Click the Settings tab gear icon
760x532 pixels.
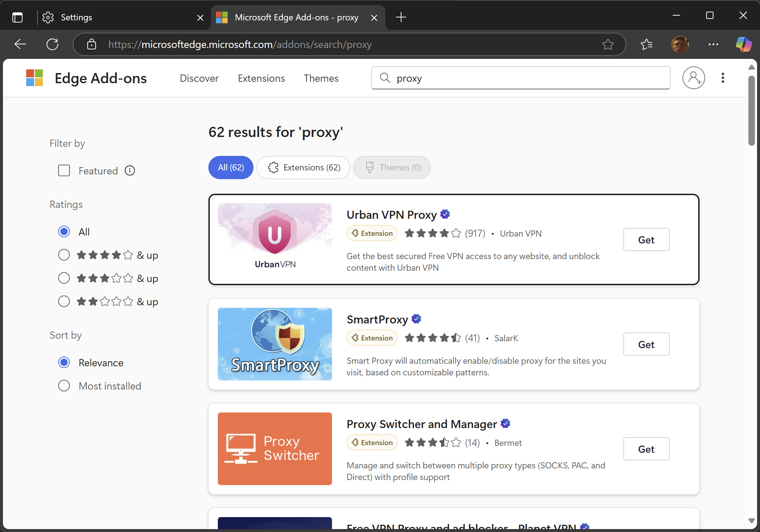pos(48,17)
